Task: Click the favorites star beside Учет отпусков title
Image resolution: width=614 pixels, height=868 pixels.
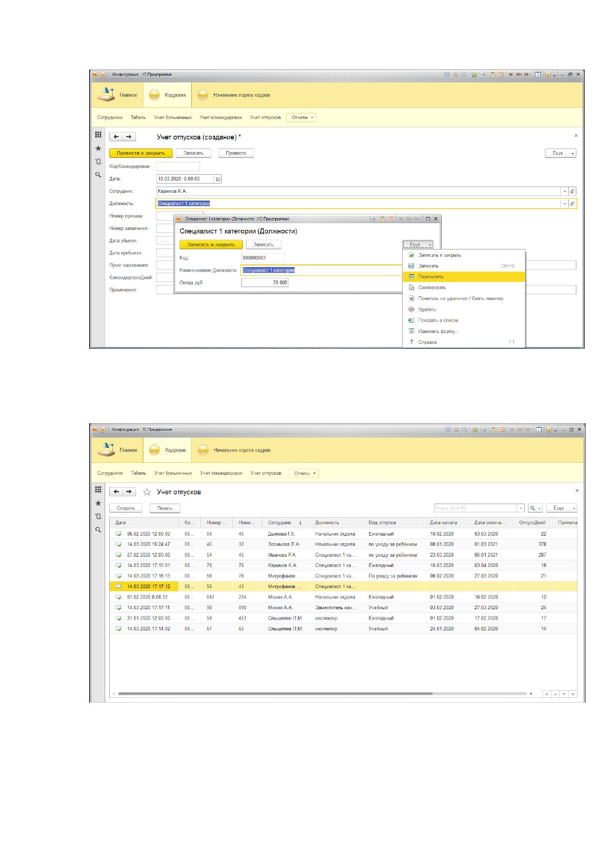Action: [x=147, y=492]
